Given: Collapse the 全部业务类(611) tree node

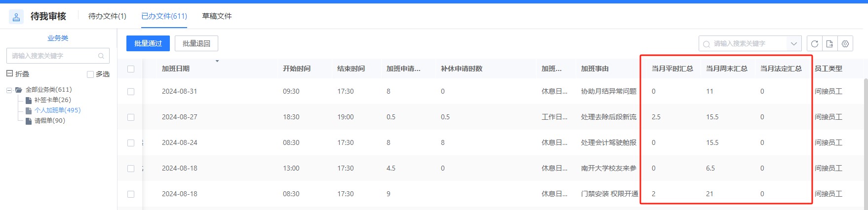Looking at the screenshot, I should (x=9, y=90).
